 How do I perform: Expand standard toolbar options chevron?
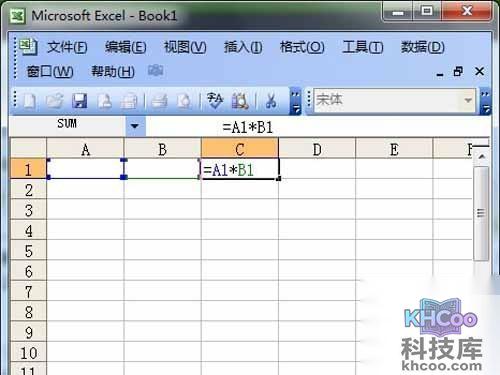click(295, 101)
